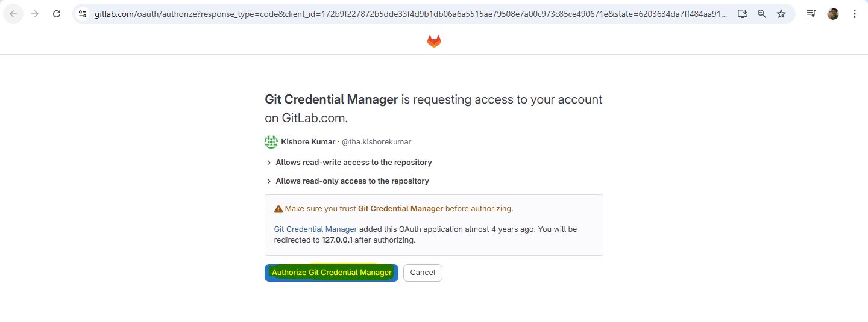
Task: Click the Kishore Kumar user name
Action: 308,142
